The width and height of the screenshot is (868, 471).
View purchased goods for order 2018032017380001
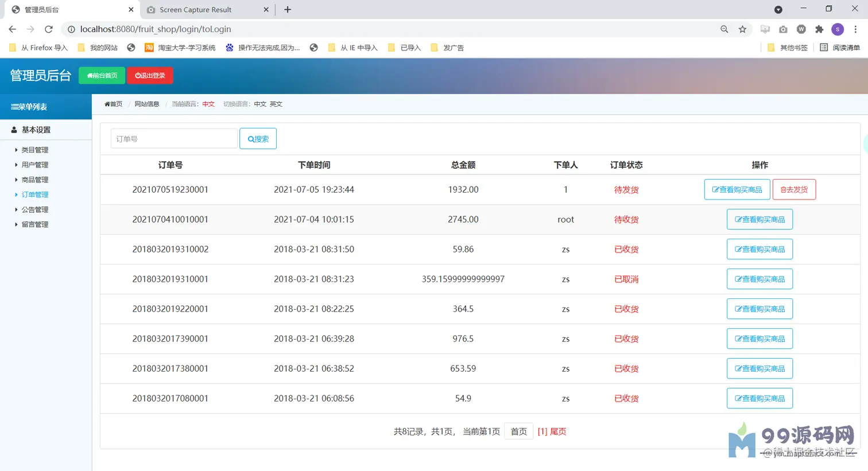759,368
